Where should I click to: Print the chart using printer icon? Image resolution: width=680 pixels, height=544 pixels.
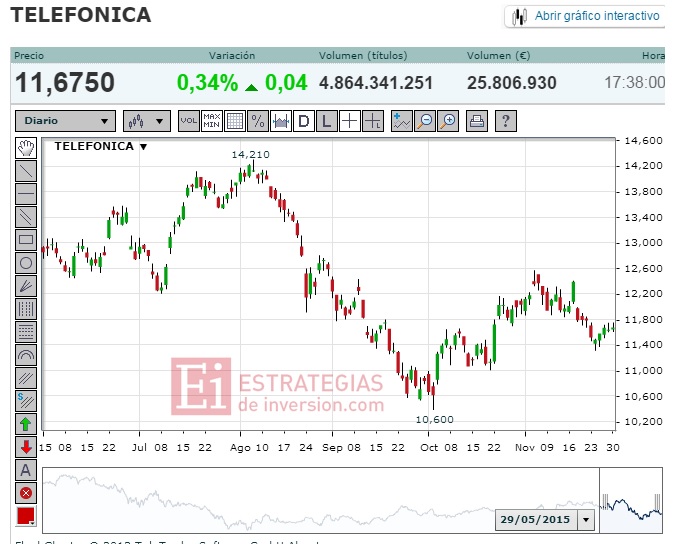pos(477,121)
